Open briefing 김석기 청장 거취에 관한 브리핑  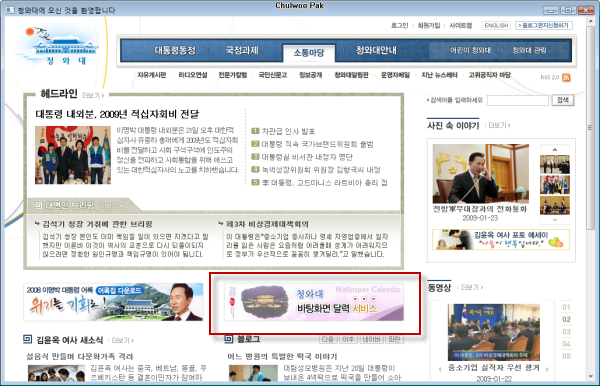click(97, 224)
